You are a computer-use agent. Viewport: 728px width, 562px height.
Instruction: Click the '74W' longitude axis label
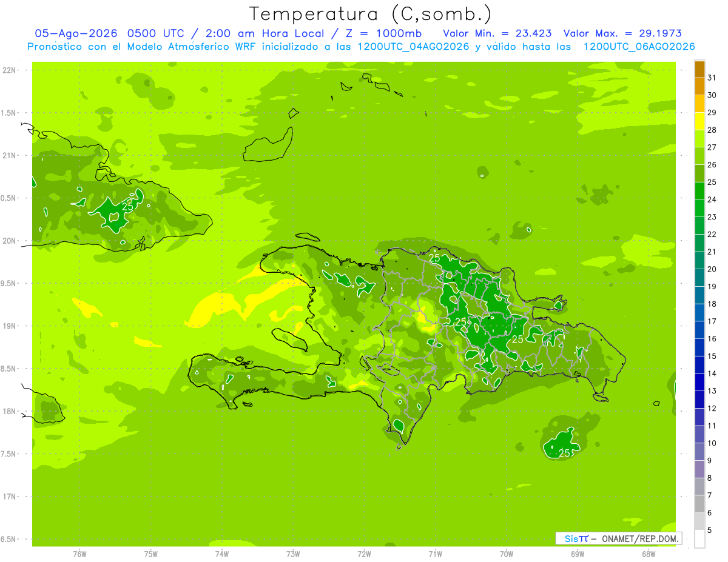(x=222, y=554)
